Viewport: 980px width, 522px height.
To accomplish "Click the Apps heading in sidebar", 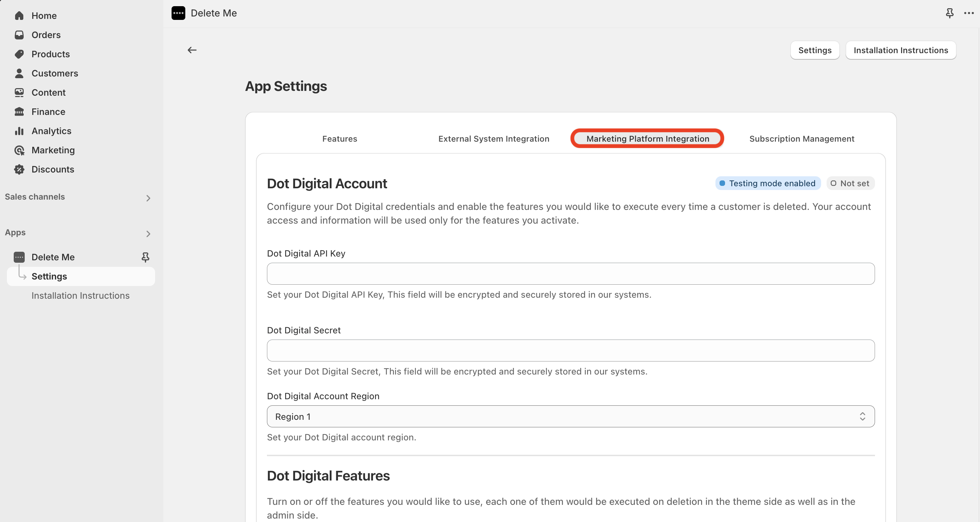I will tap(15, 232).
